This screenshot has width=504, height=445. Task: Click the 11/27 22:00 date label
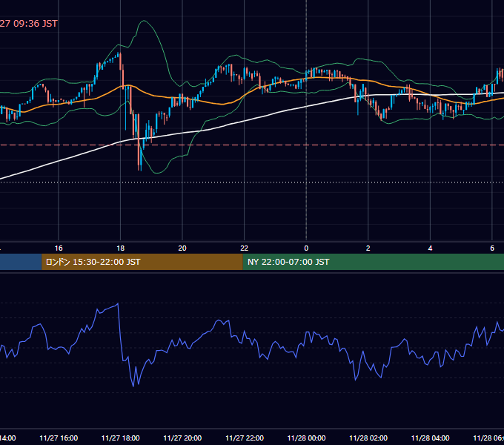[x=245, y=438]
